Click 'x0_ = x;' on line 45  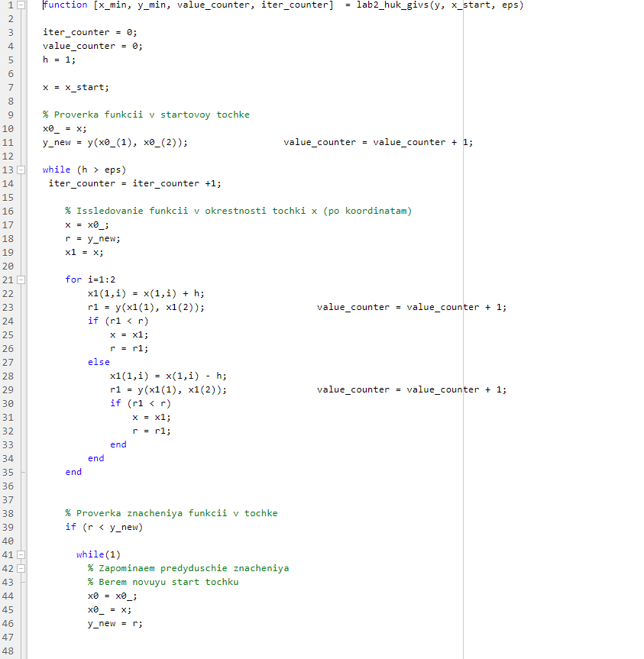point(109,610)
